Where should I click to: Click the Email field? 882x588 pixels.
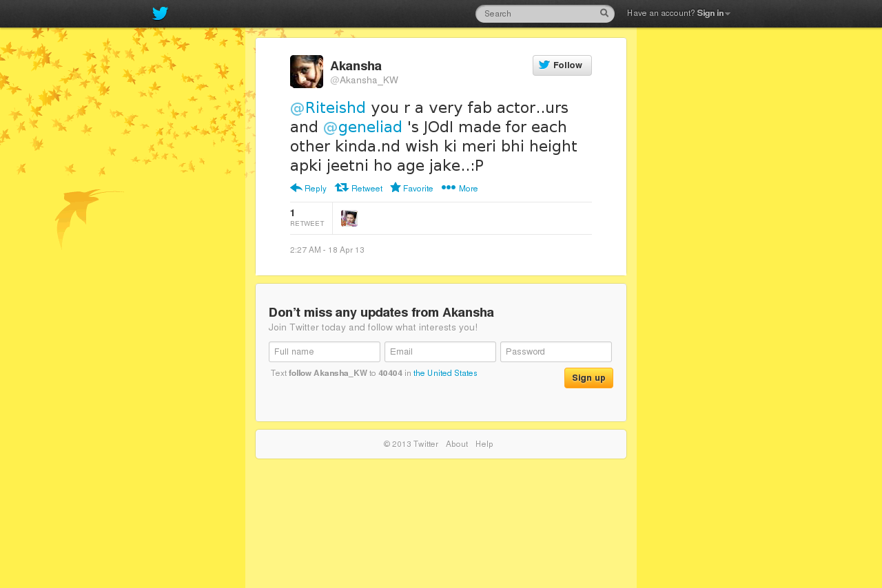coord(440,352)
